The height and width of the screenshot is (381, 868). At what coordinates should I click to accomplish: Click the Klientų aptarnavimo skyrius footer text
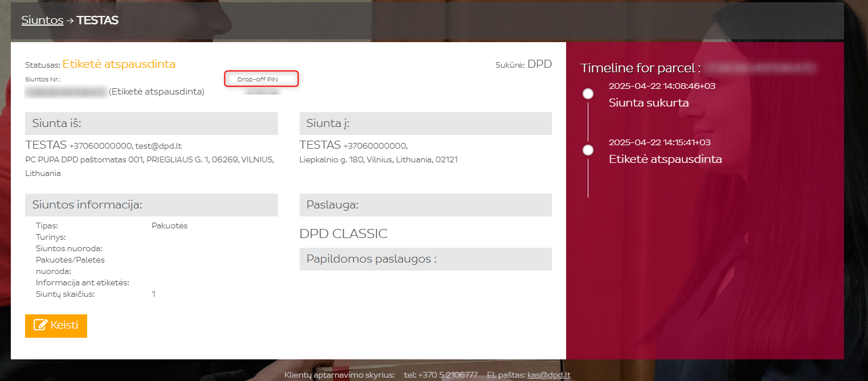coord(339,375)
